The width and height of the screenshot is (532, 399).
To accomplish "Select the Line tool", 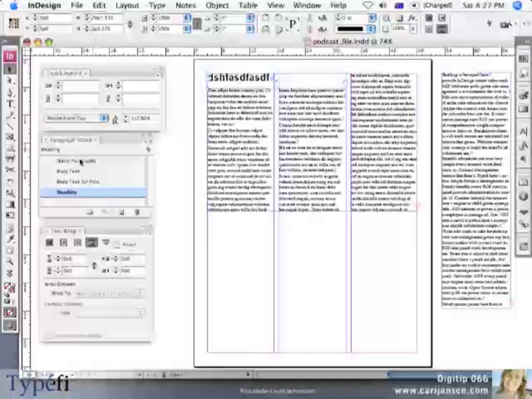I will point(10,126).
